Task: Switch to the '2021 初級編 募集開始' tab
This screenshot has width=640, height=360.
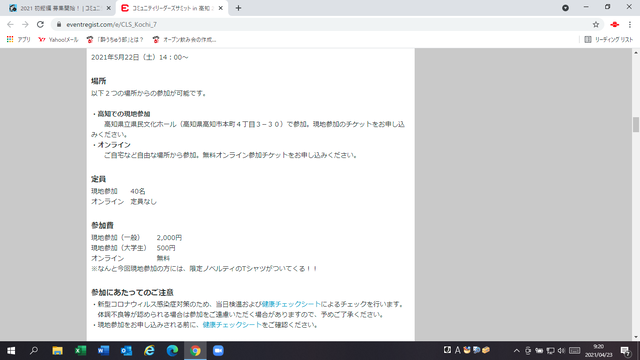Action: [60, 8]
